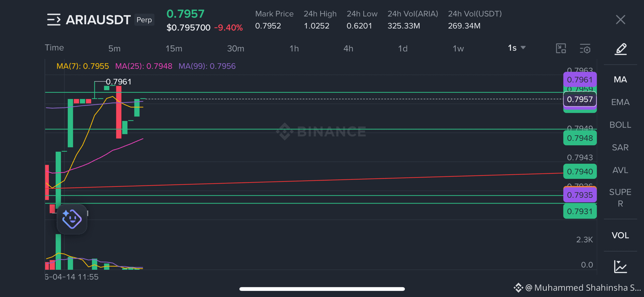Toggle the BOLL indicator

pos(620,125)
